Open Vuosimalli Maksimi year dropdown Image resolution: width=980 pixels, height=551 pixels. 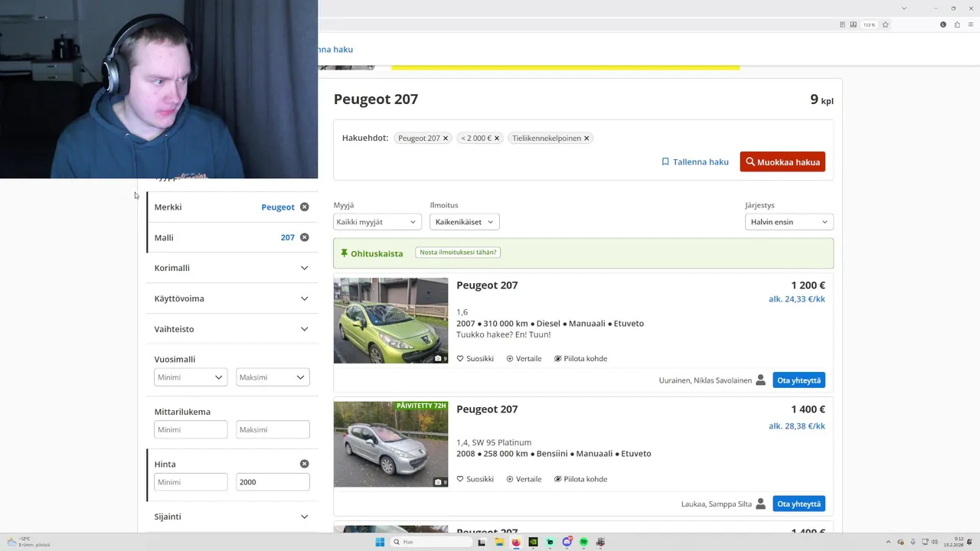point(273,377)
